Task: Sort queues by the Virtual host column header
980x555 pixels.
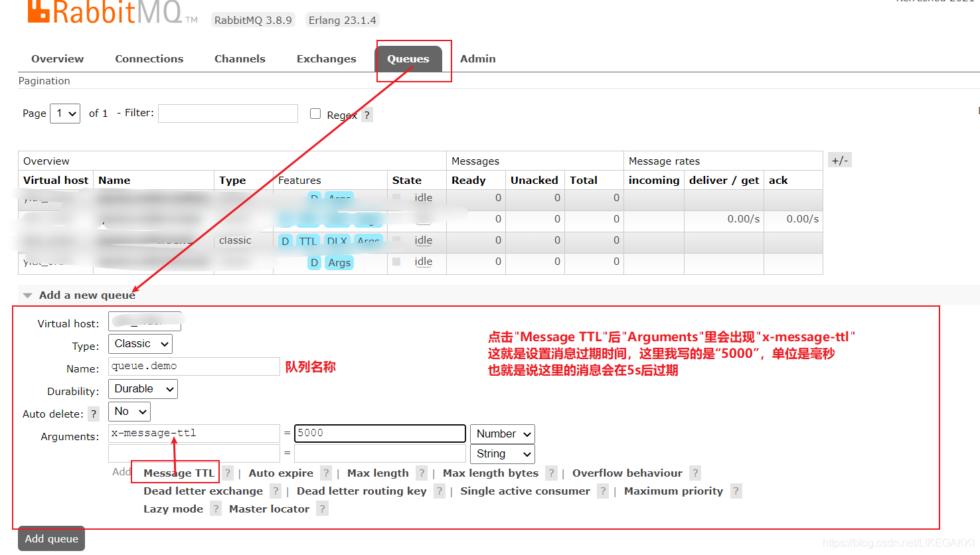Action: pos(56,180)
